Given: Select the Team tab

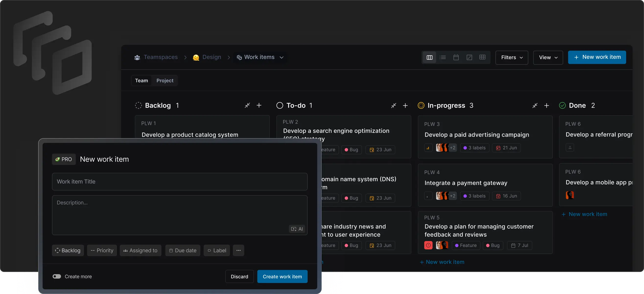Looking at the screenshot, I should coord(141,81).
